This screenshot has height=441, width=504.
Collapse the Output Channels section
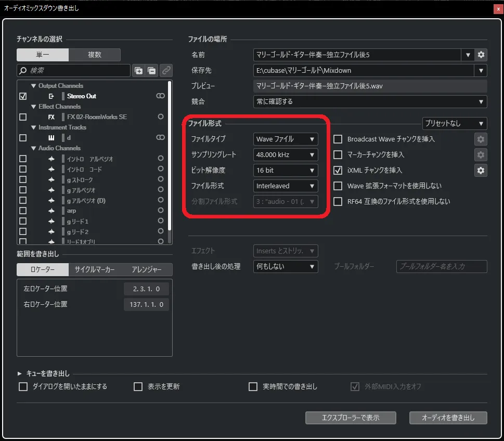[34, 86]
